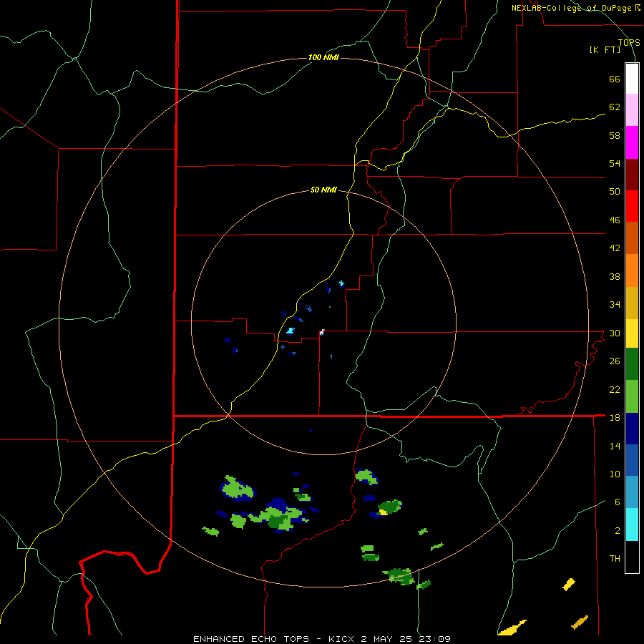644x644 pixels.
Task: Pick the cyan legend swatch
Action: (x=632, y=525)
